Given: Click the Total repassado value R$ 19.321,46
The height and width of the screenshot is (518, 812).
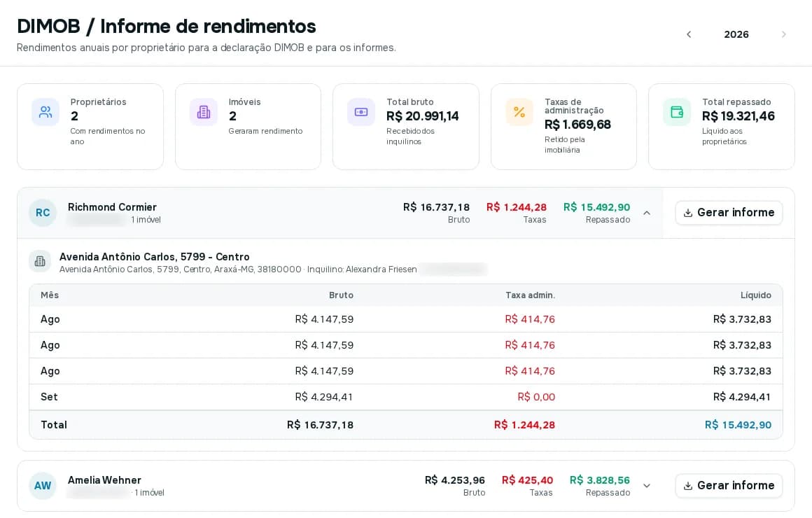Looking at the screenshot, I should coord(738,116).
